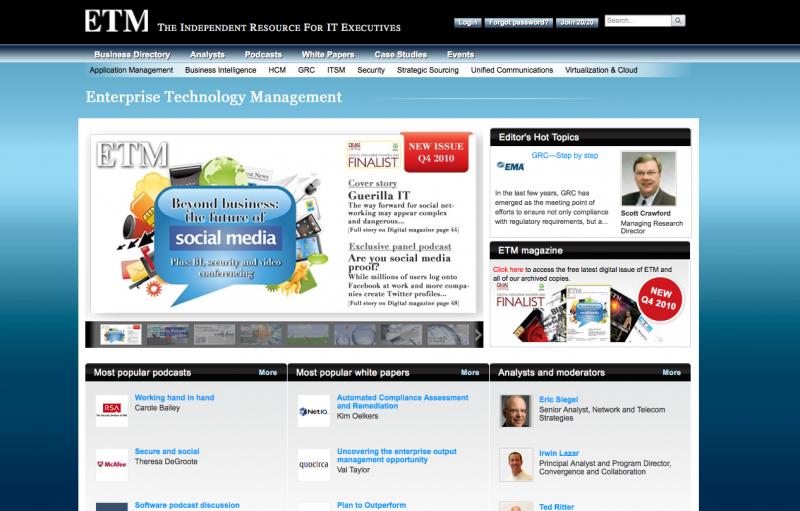
Task: Select the sixth slideshow thumbnail
Action: pyautogui.click(x=355, y=335)
